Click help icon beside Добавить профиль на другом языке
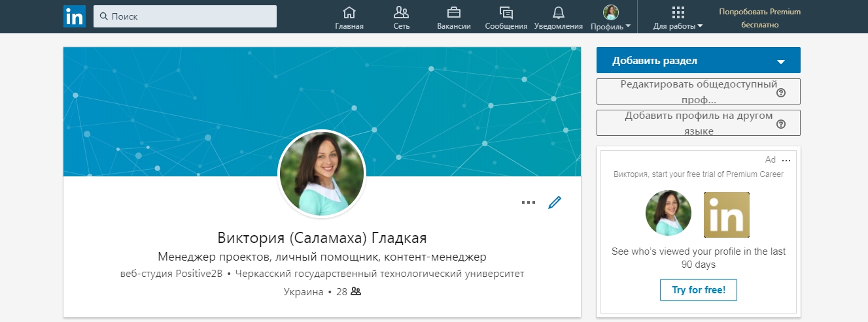868x322 pixels. [780, 124]
